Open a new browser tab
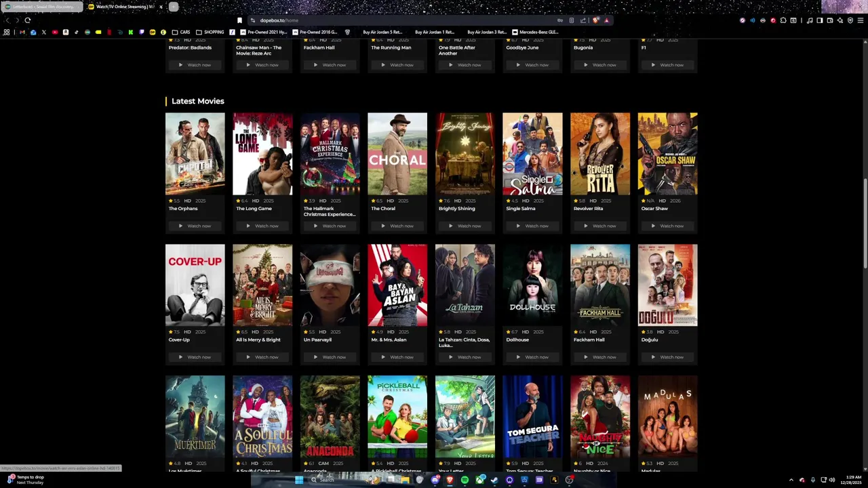 [x=174, y=7]
